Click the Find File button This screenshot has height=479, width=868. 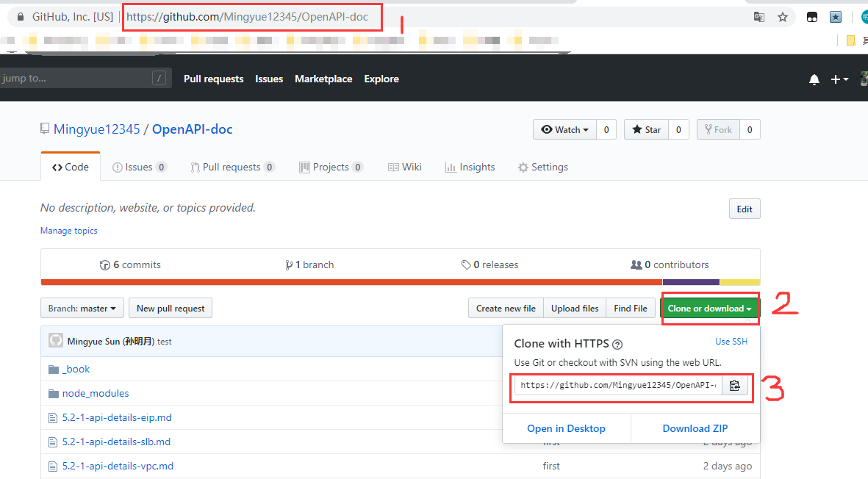pyautogui.click(x=631, y=308)
